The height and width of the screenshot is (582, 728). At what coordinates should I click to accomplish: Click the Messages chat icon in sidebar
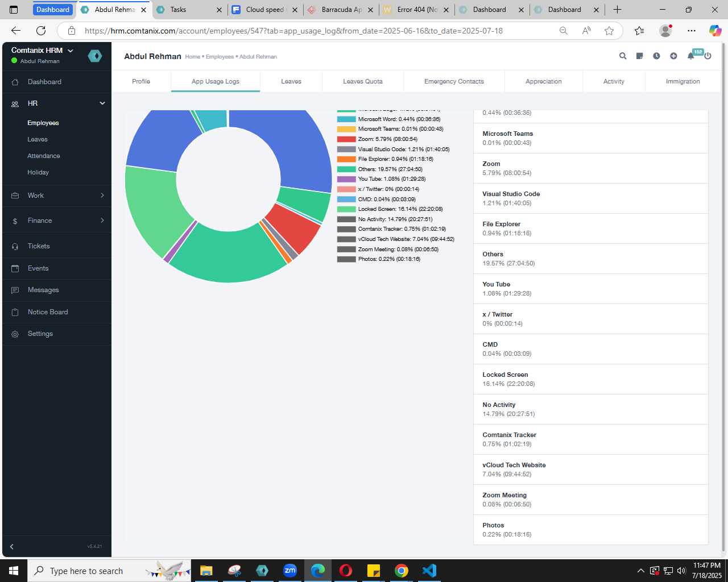pos(15,290)
